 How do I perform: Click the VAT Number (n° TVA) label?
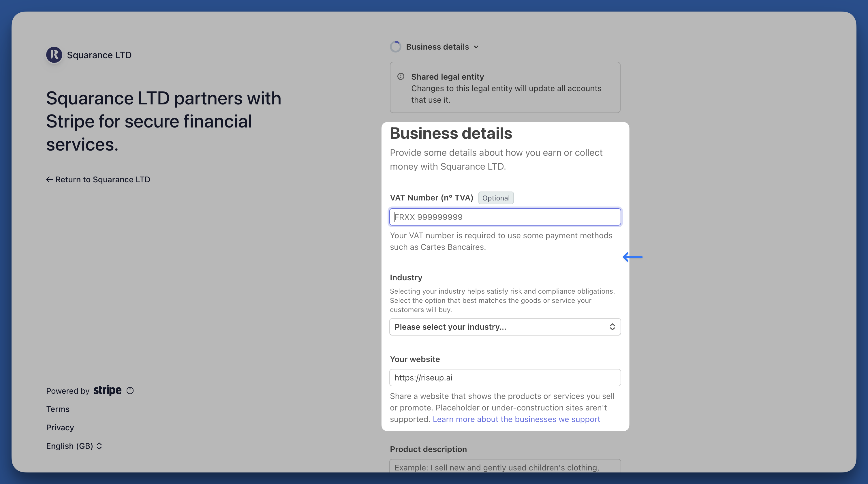(x=431, y=198)
